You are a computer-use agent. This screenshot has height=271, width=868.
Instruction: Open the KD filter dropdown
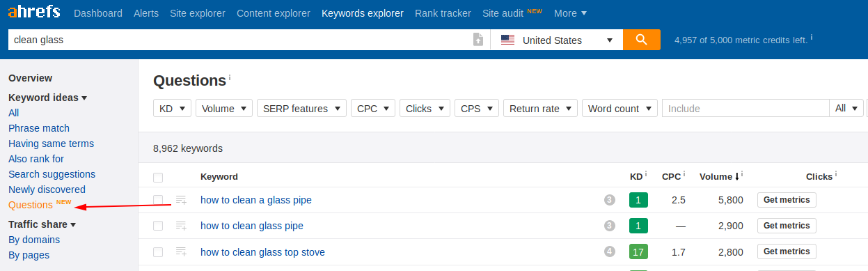(x=172, y=109)
